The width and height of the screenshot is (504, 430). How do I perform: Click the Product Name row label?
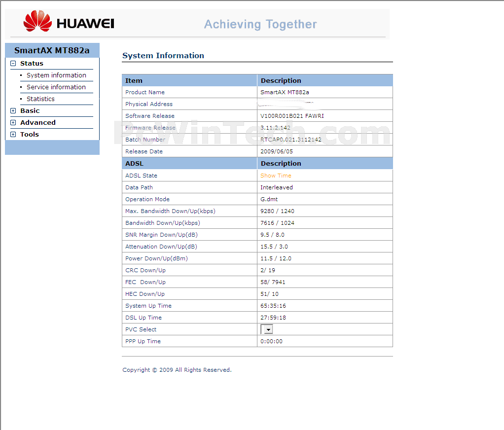[x=145, y=93]
